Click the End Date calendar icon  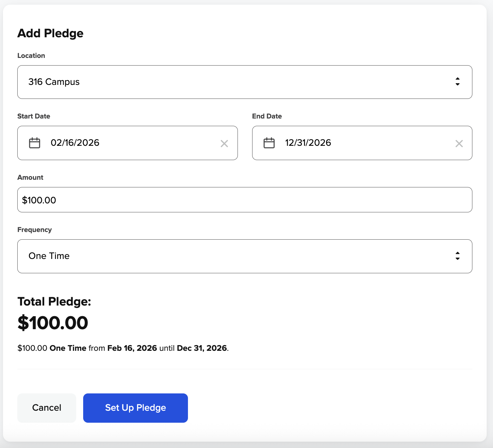point(269,143)
